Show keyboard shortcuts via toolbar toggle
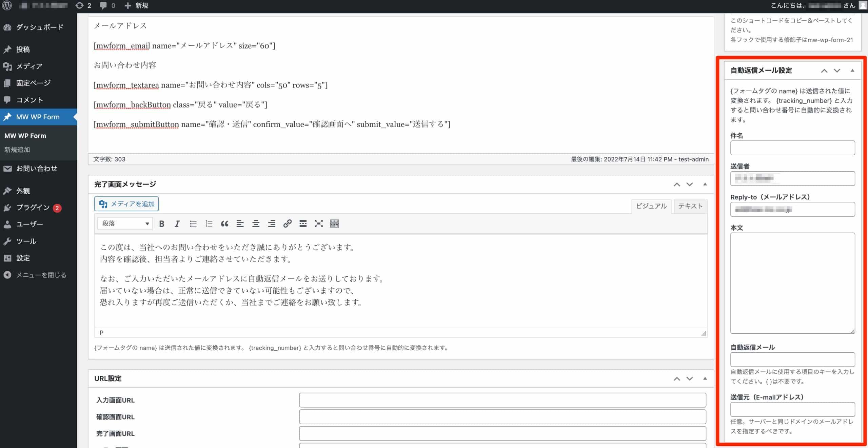This screenshot has height=448, width=868. click(x=334, y=223)
